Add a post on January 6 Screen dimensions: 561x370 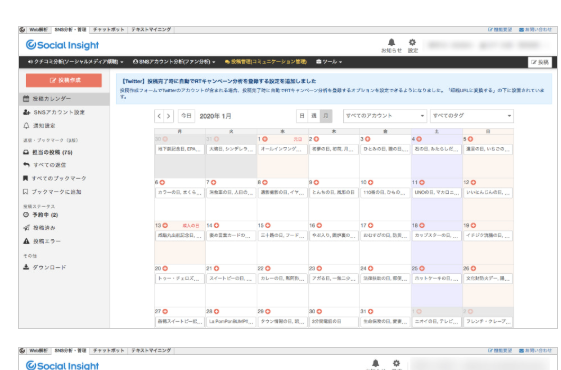162,182
